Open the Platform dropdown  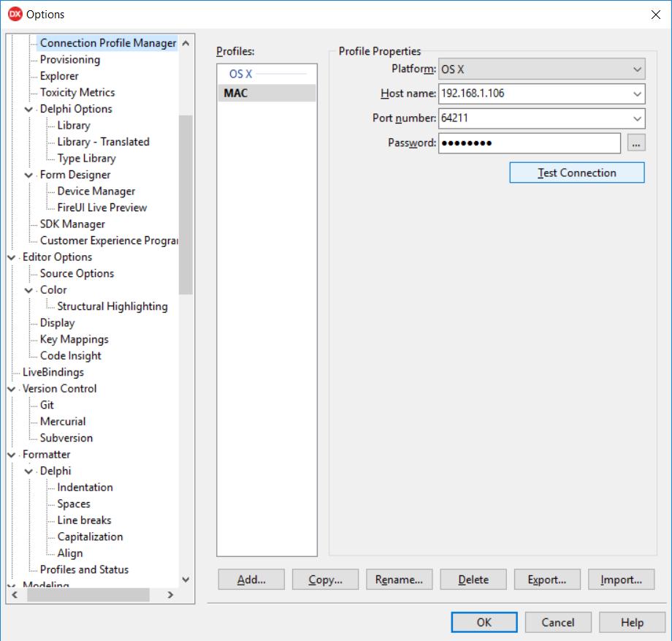pos(541,69)
